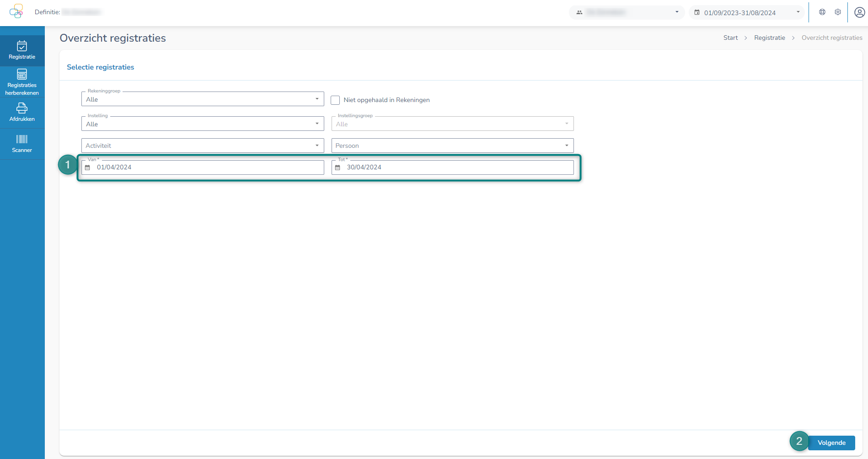Screen dimensions: 868x459
Task: Open the Registratie sidebar section
Action: pos(22,50)
